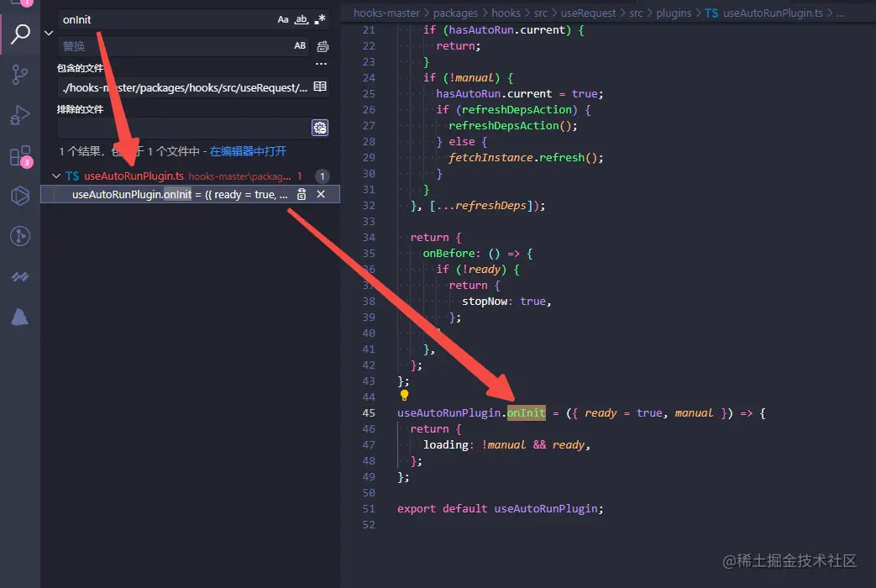The image size is (876, 588).
Task: Toggle Match Case (Aa) in search
Action: tap(283, 19)
